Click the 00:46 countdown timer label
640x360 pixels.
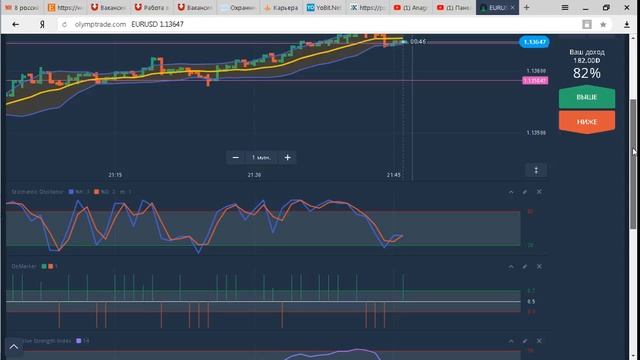tap(418, 42)
